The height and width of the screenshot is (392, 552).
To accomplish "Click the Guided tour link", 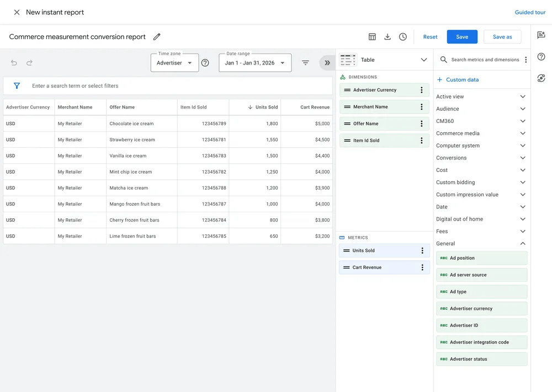I will 530,12.
